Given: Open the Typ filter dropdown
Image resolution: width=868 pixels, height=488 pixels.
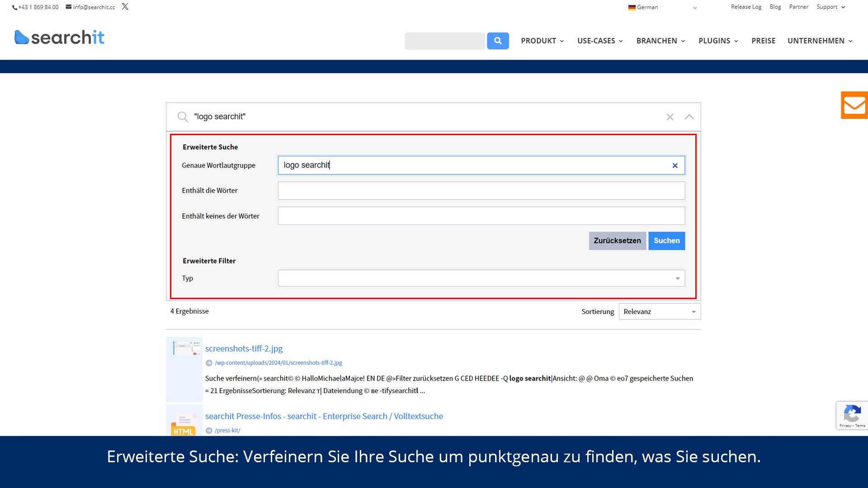Looking at the screenshot, I should (481, 278).
